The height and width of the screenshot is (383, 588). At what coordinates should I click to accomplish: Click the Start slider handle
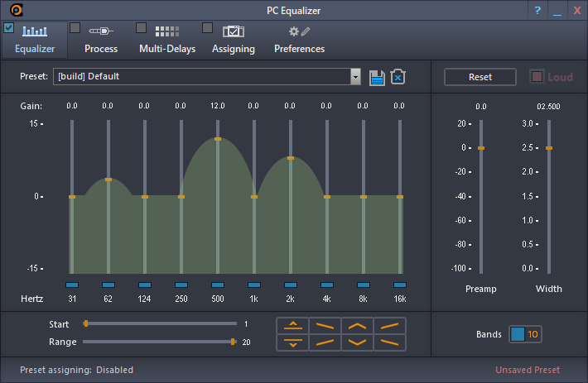86,323
